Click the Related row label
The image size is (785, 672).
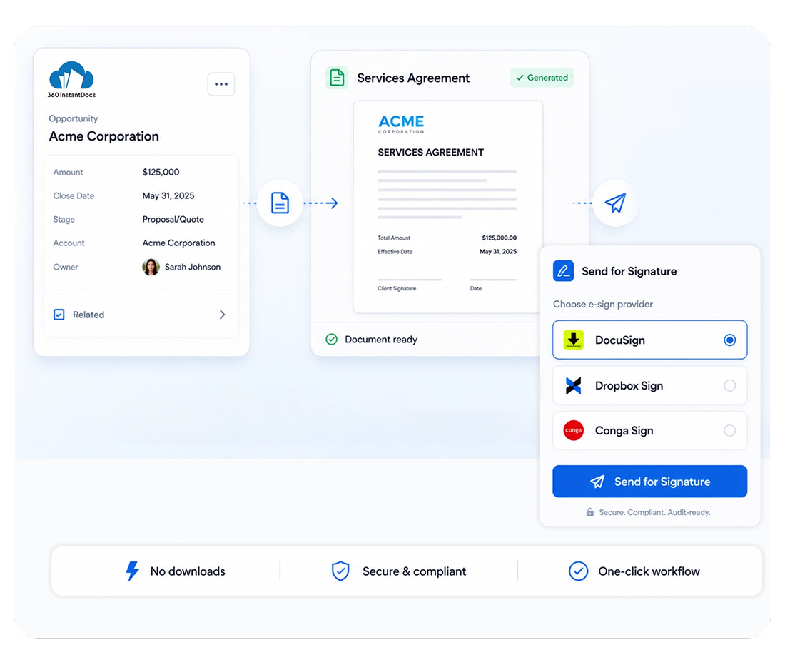[88, 315]
